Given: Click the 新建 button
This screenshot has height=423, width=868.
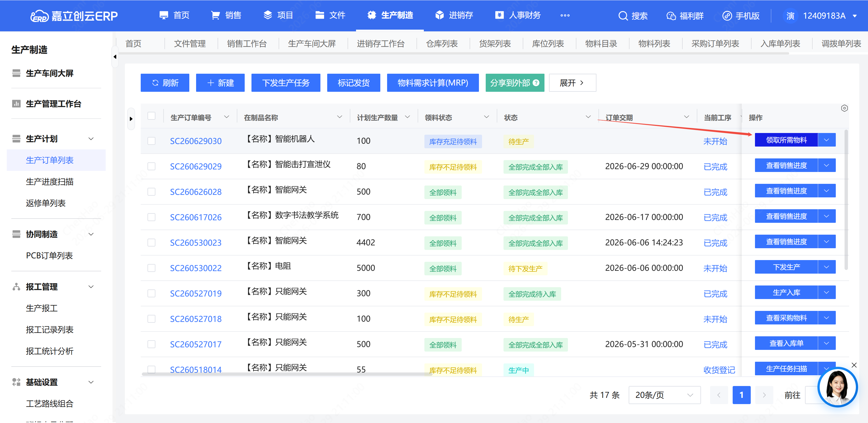Looking at the screenshot, I should click(x=220, y=83).
